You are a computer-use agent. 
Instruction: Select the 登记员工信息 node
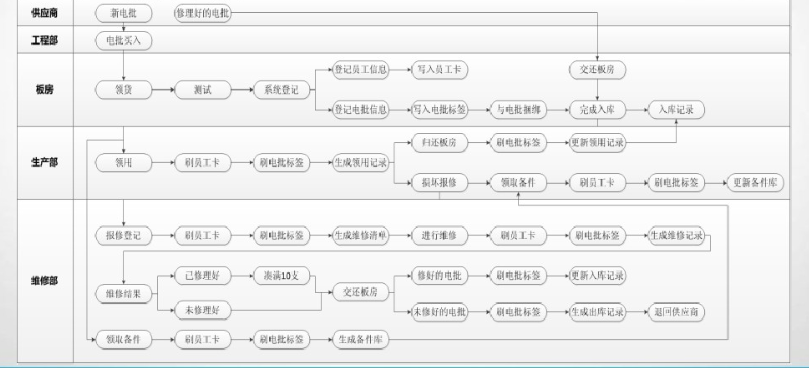(361, 70)
